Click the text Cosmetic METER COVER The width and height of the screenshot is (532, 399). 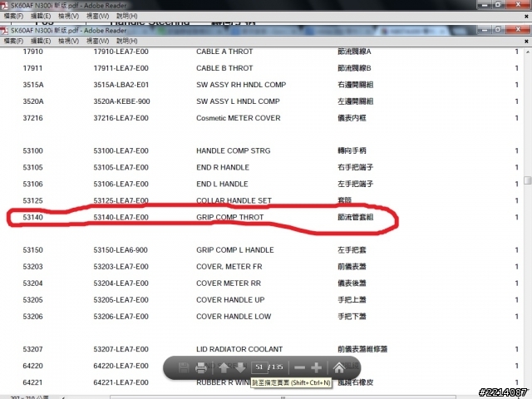pos(239,118)
